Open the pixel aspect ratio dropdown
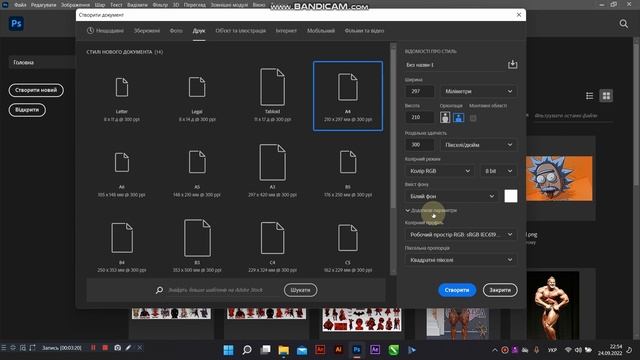The width and height of the screenshot is (640, 360). (461, 260)
